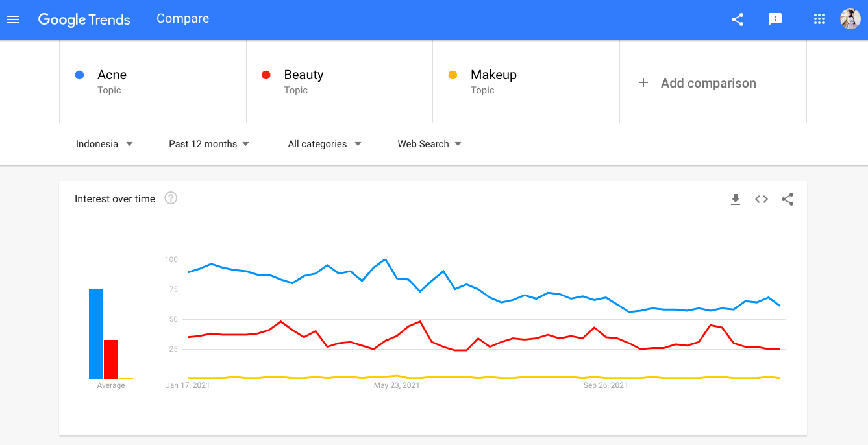Open the navigation hamburger menu

tap(13, 19)
